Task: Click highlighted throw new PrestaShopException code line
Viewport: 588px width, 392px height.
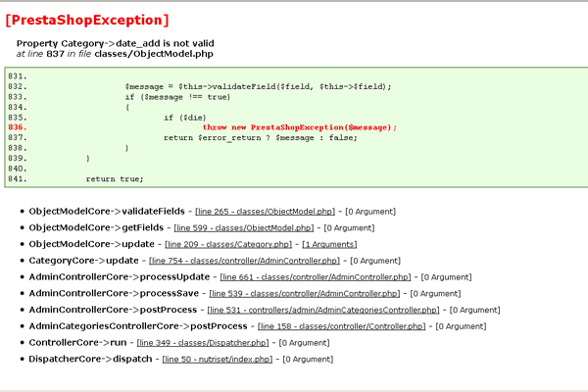Action: [299, 127]
